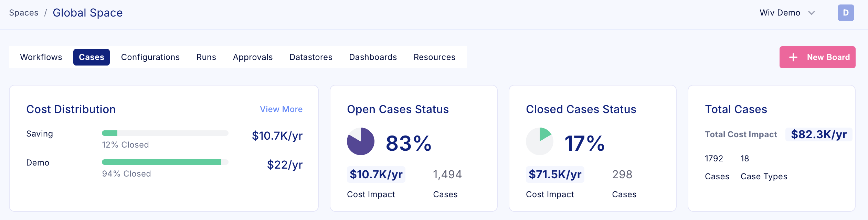Viewport: 868px width, 220px height.
Task: Click View More in Cost Distribution
Action: tap(281, 109)
